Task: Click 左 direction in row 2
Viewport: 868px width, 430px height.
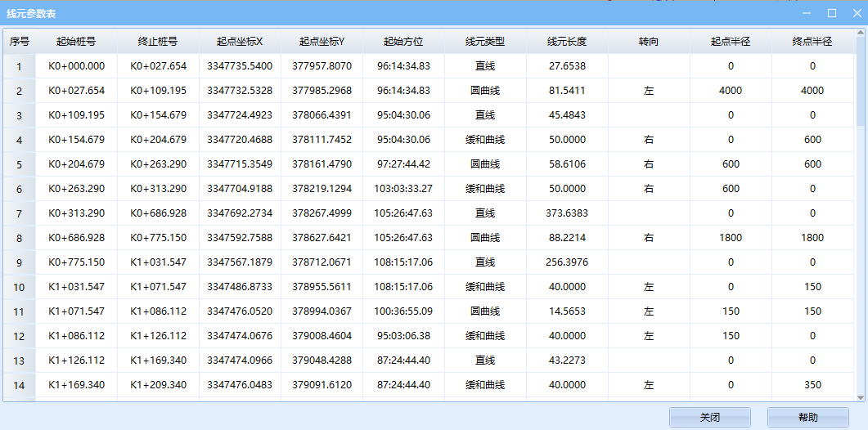Action: pos(649,91)
